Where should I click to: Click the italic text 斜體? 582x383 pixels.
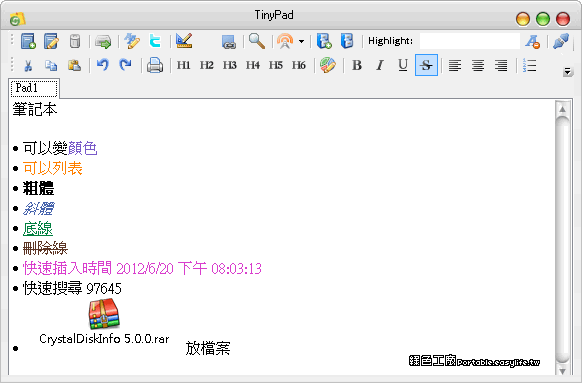pyautogui.click(x=39, y=209)
